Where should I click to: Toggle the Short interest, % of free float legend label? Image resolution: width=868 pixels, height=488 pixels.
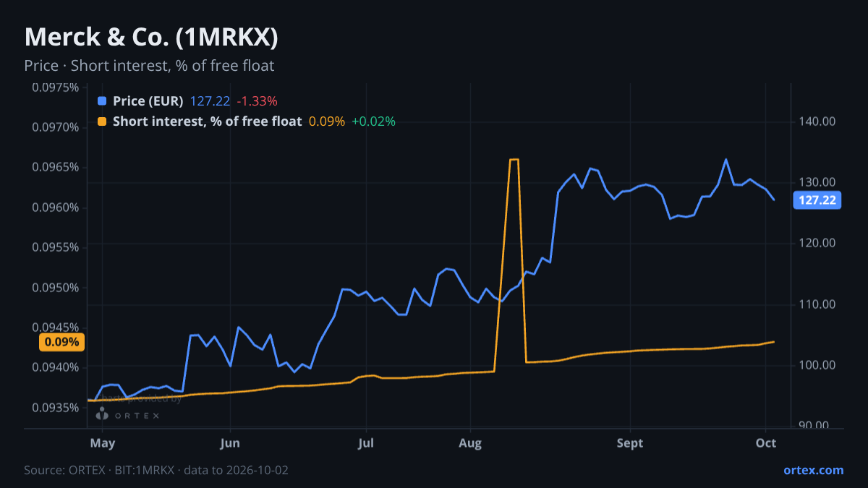(207, 121)
